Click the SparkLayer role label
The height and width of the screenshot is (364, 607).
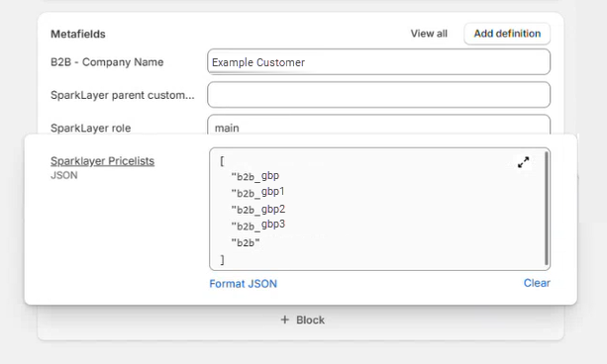pyautogui.click(x=90, y=128)
